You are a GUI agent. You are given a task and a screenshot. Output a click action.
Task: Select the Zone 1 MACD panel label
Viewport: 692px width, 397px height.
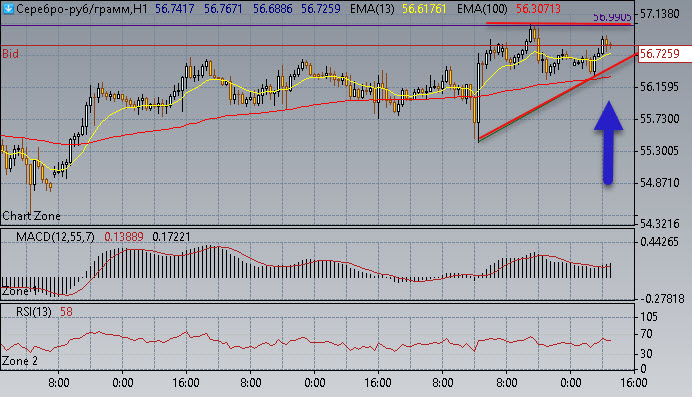[x=19, y=292]
